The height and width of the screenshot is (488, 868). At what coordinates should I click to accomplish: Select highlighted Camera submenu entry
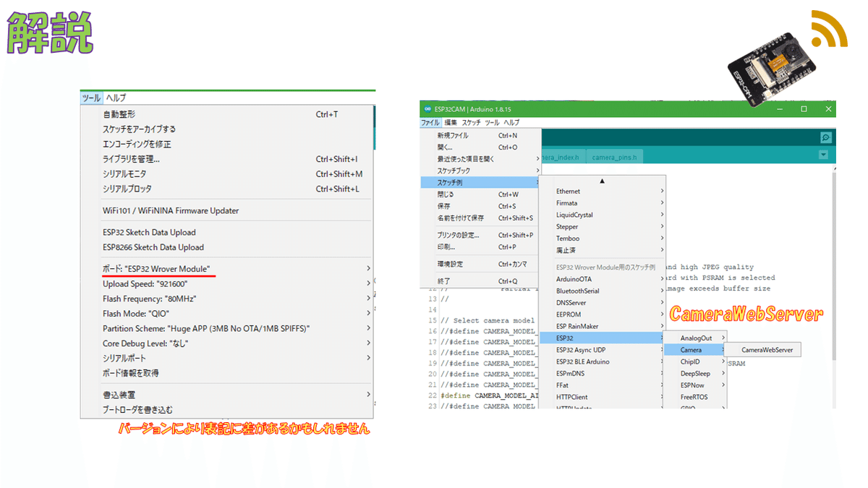[x=695, y=350]
